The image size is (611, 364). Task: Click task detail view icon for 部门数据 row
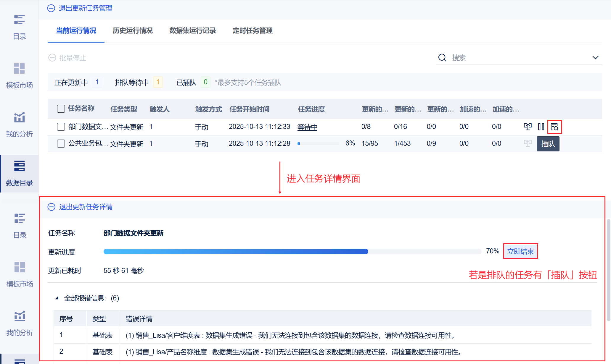(x=554, y=127)
